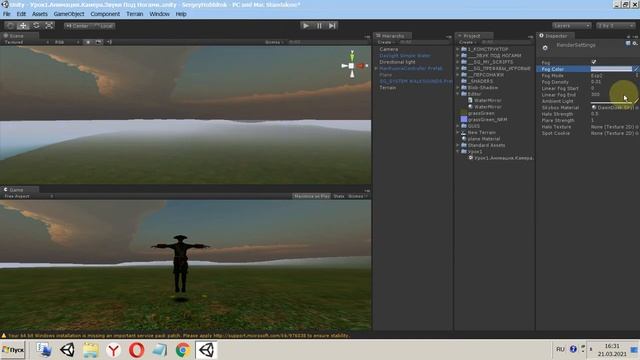Select Camera in Hierarchy

pyautogui.click(x=388, y=49)
